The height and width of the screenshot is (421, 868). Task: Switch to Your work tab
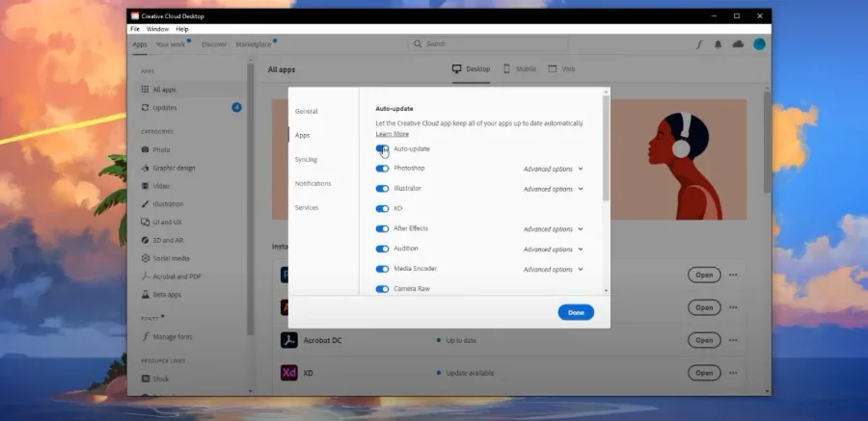171,44
